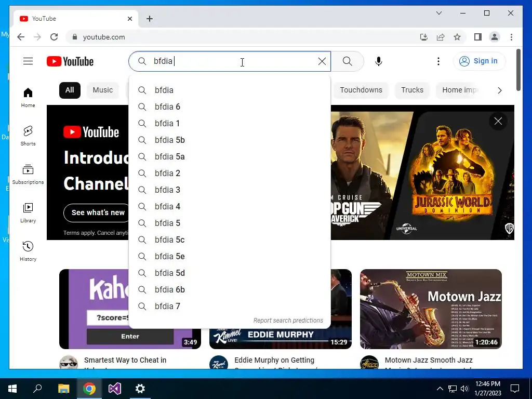Dismiss the promo banner with X
This screenshot has width=532, height=399.
498,121
